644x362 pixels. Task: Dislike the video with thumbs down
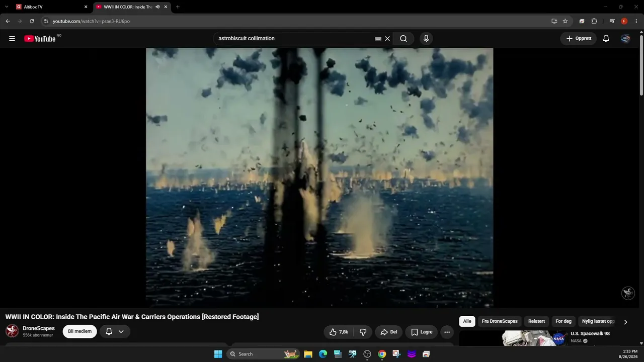point(363,332)
